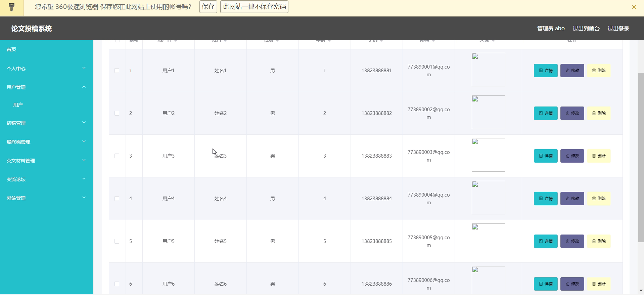Click 修改 to edit 用户5
644x295 pixels.
point(572,241)
